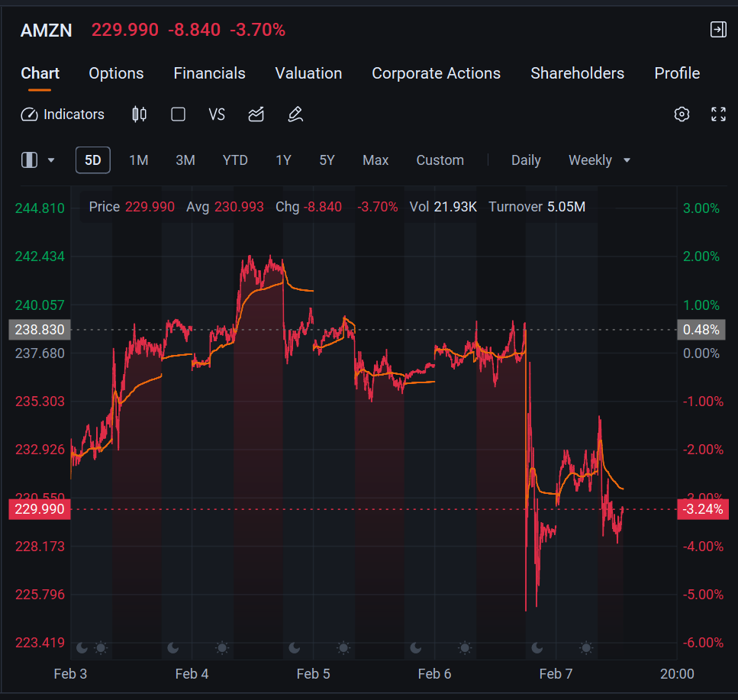Select the 5Y time range
Image resolution: width=738 pixels, height=700 pixels.
coord(327,160)
